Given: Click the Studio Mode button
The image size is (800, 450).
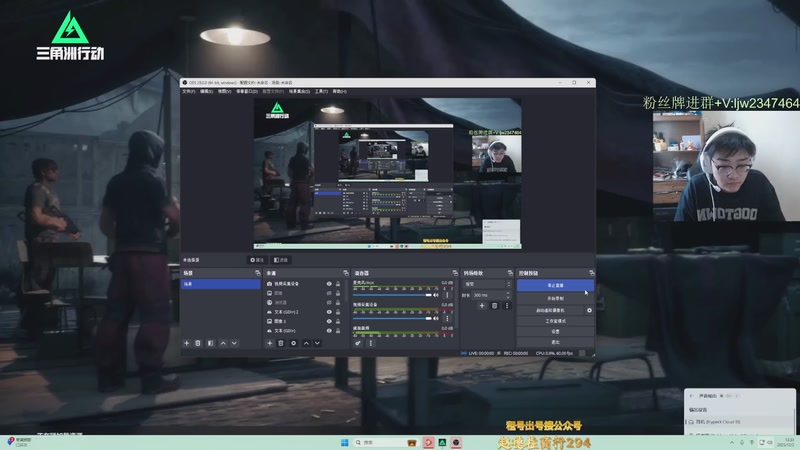Looking at the screenshot, I should 556,321.
